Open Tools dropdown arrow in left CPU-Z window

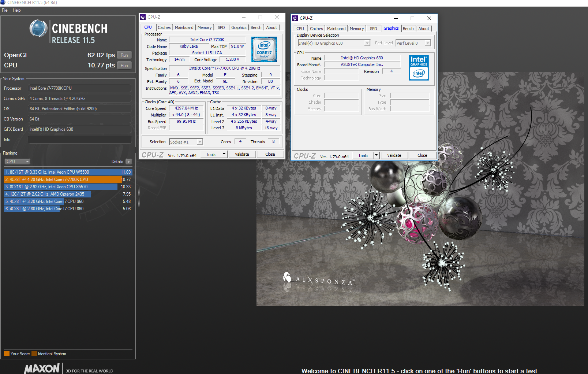[x=224, y=154]
